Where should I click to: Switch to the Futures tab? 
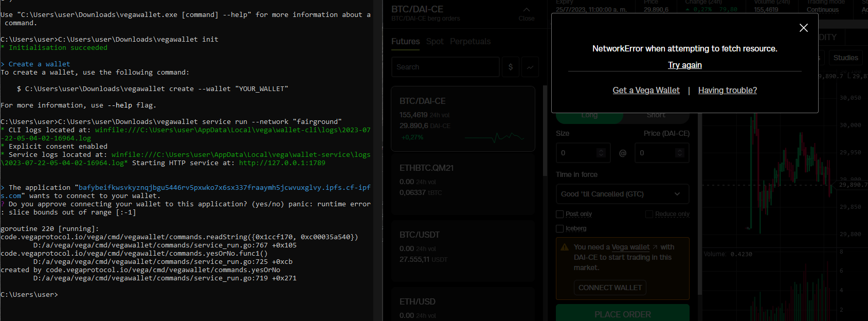tap(406, 42)
